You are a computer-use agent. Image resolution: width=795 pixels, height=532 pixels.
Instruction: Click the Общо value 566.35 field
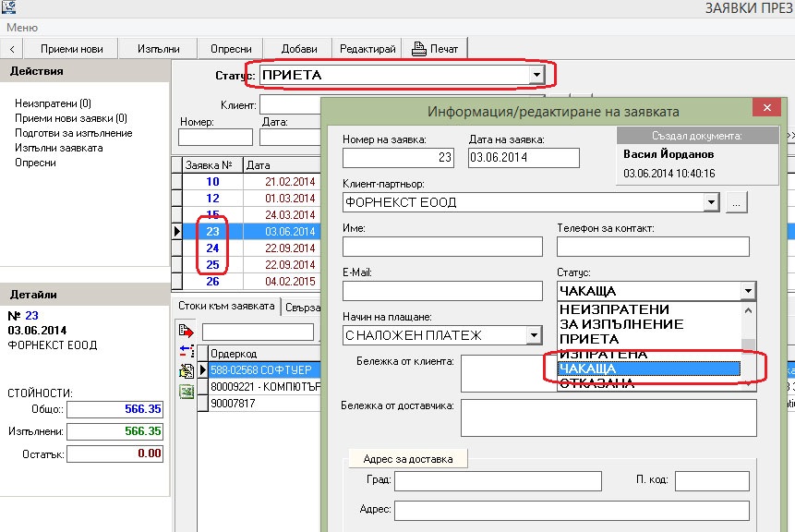(115, 409)
